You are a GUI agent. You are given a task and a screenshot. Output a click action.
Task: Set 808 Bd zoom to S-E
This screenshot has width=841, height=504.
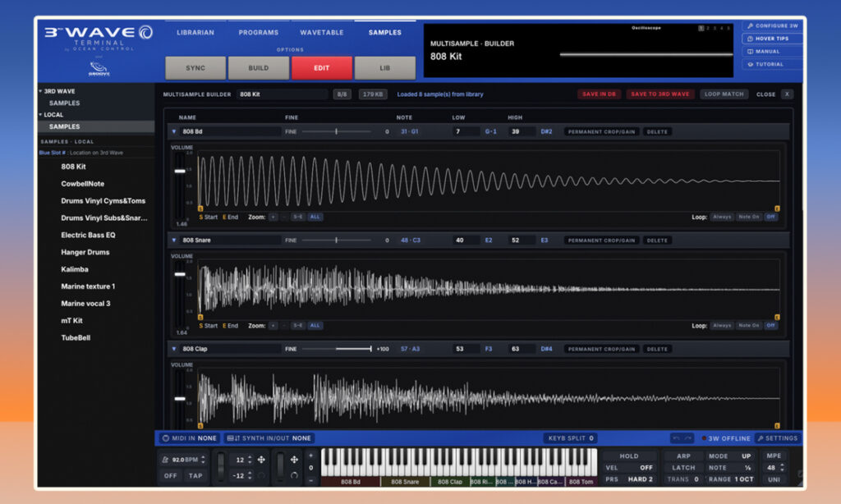297,218
